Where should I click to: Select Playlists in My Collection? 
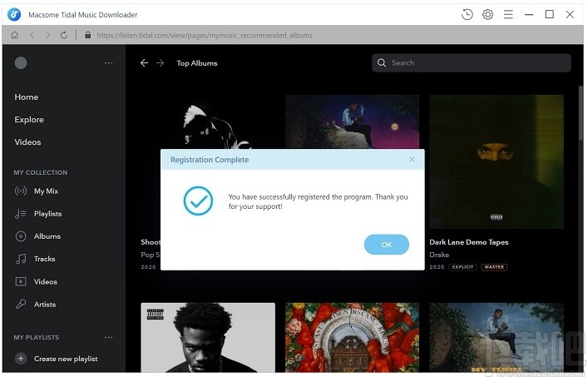coord(47,214)
